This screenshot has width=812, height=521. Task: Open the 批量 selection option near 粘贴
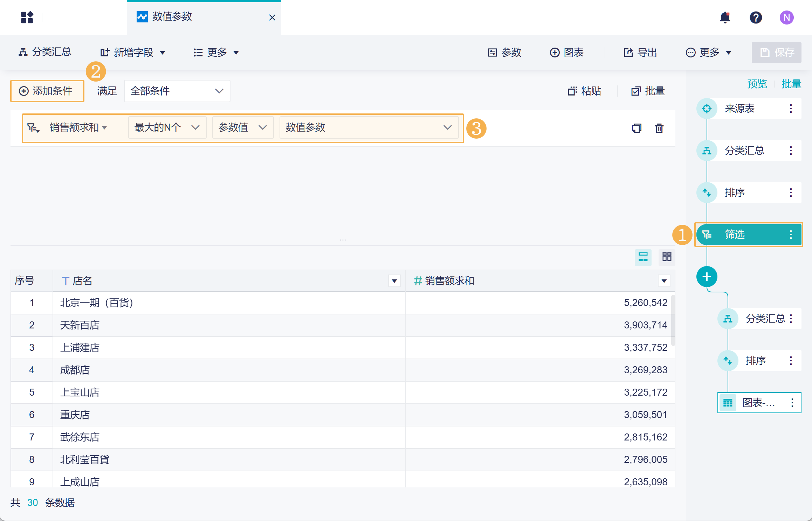pos(648,91)
